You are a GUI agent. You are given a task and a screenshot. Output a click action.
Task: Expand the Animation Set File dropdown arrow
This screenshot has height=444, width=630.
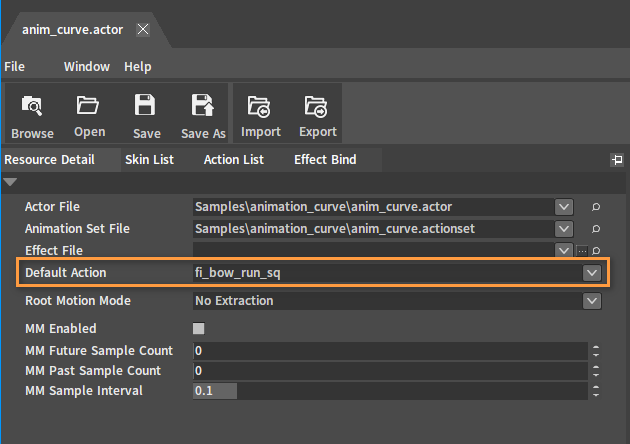(x=564, y=229)
